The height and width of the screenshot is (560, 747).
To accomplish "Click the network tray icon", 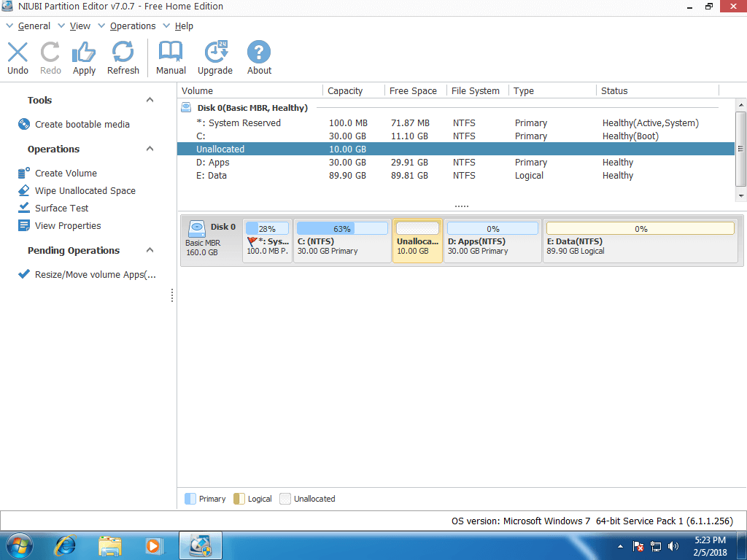I will click(x=656, y=546).
